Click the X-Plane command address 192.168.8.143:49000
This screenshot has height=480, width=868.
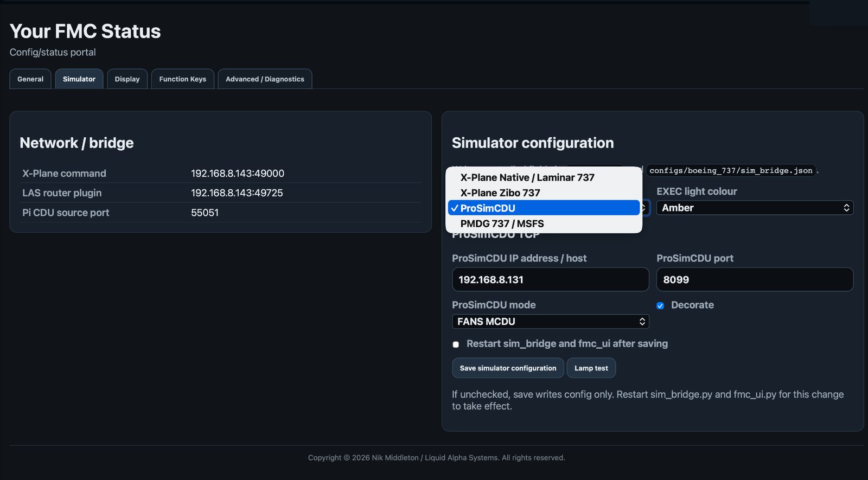pyautogui.click(x=238, y=174)
